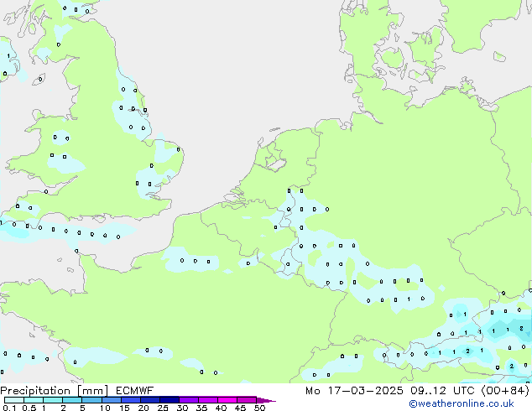Click the '(00+84)' forecast offset text

point(505,391)
